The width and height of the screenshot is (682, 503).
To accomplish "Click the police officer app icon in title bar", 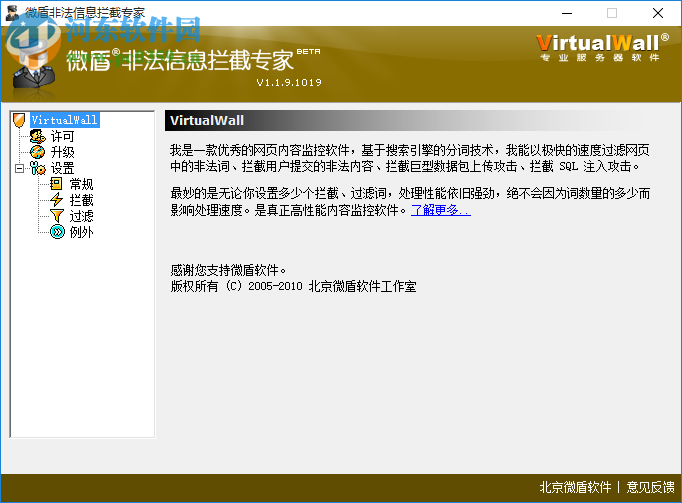I will (x=12, y=13).
